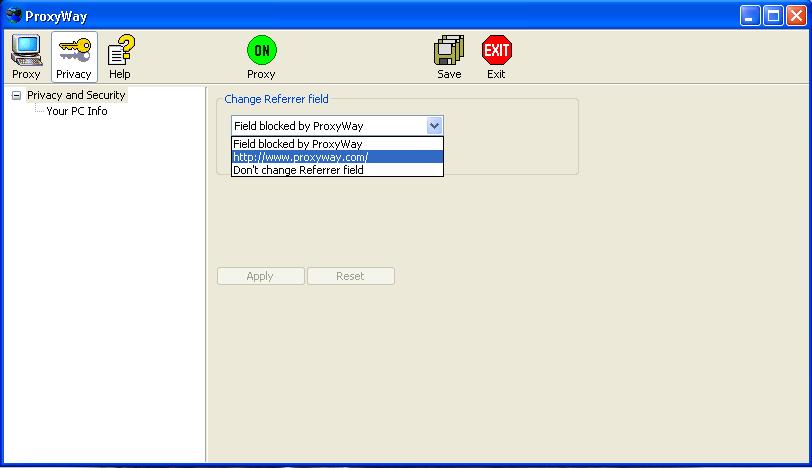Viewport: 812px width, 468px height.
Task: Click the ProxyWay title bar app icon
Action: (x=13, y=16)
